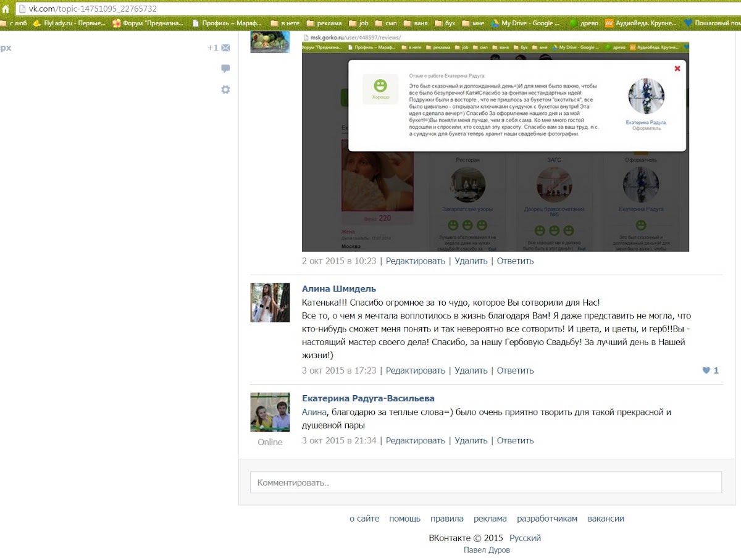This screenshot has height=560, width=741.
Task: Open Алина Шмидель's avatar photo
Action: click(x=270, y=303)
